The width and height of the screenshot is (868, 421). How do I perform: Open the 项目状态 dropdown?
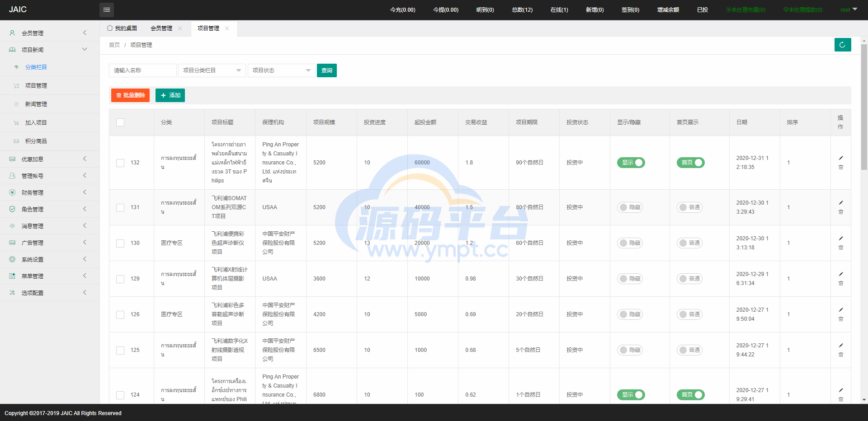click(x=282, y=70)
